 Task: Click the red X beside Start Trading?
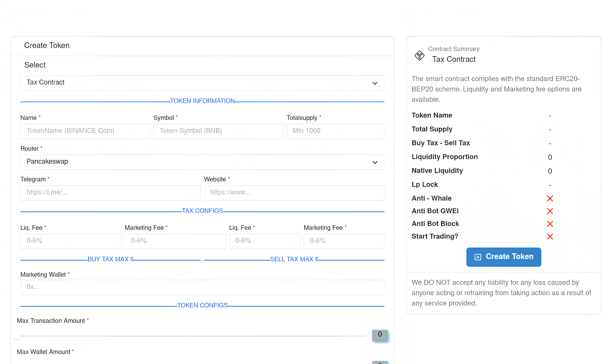point(550,237)
